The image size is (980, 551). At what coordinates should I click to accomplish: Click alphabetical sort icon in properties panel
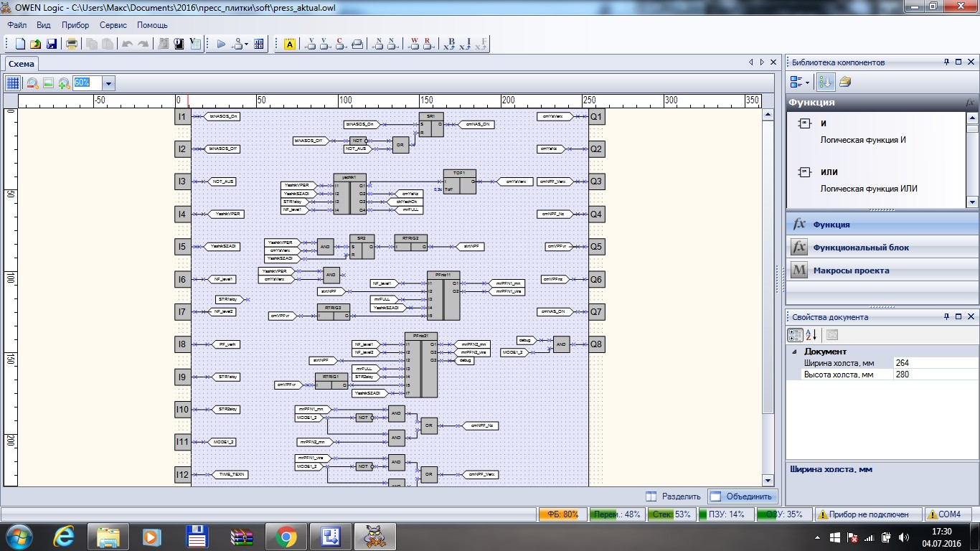(811, 334)
